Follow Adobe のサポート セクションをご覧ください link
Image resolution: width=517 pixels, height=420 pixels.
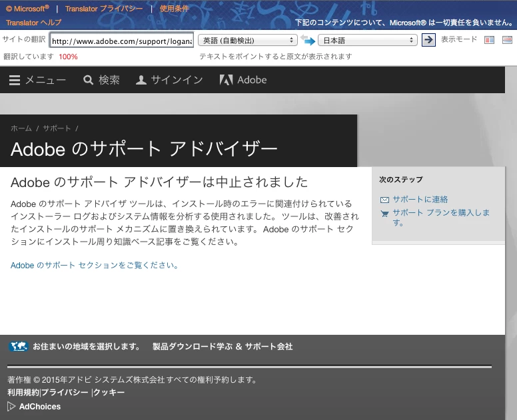tap(95, 265)
